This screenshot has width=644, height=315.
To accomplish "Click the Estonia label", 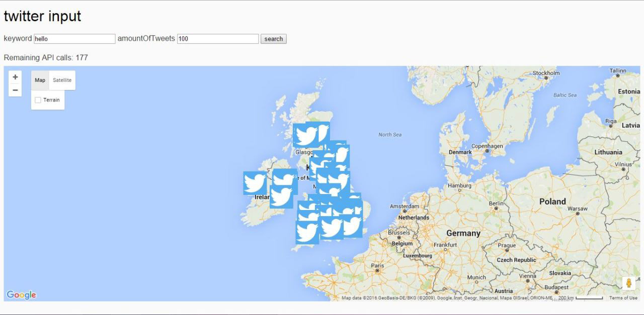I will click(628, 91).
